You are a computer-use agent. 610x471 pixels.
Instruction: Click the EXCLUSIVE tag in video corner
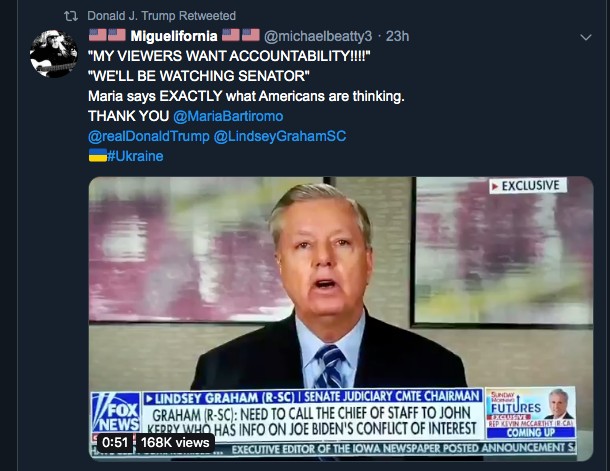point(528,186)
